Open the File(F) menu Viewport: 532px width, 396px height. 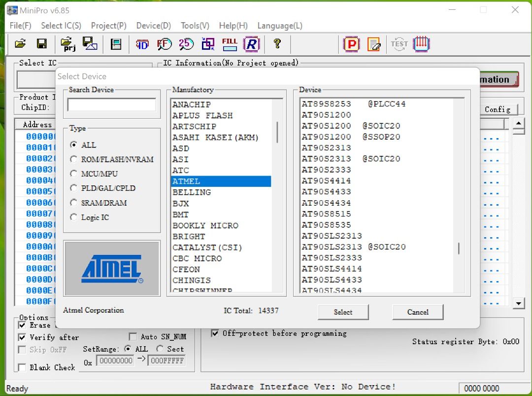click(x=20, y=26)
